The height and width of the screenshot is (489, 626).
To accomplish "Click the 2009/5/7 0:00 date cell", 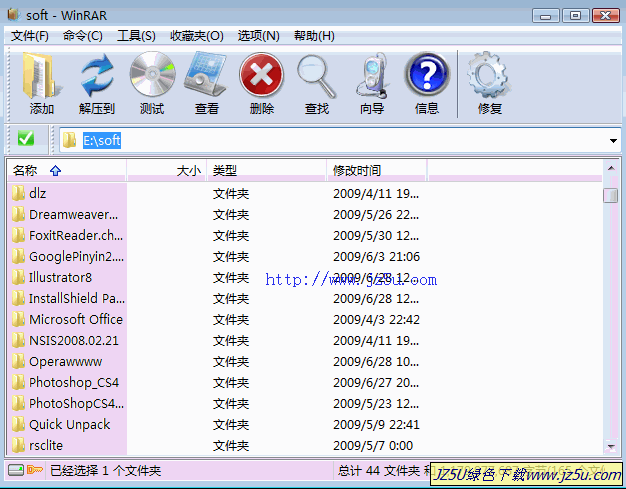I will (x=373, y=445).
